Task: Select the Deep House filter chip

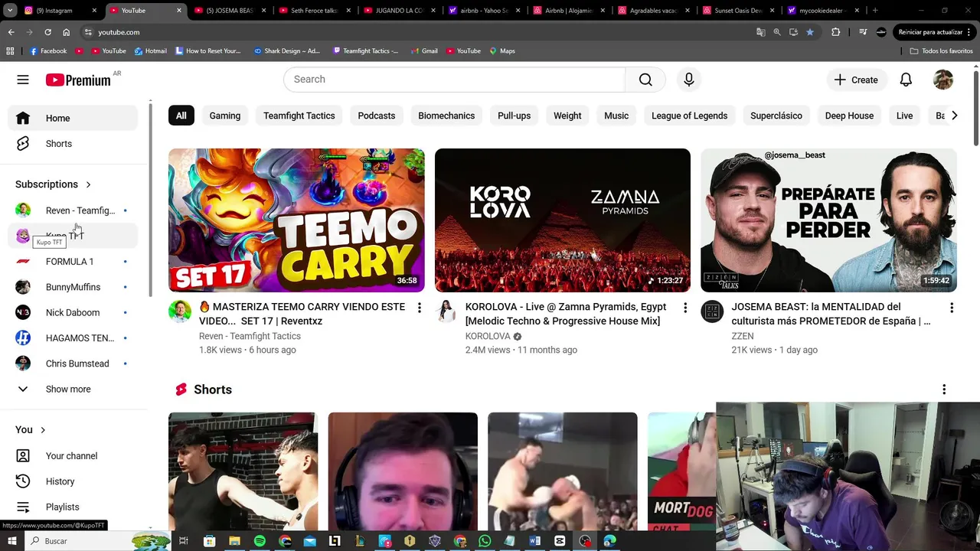Action: pyautogui.click(x=849, y=116)
